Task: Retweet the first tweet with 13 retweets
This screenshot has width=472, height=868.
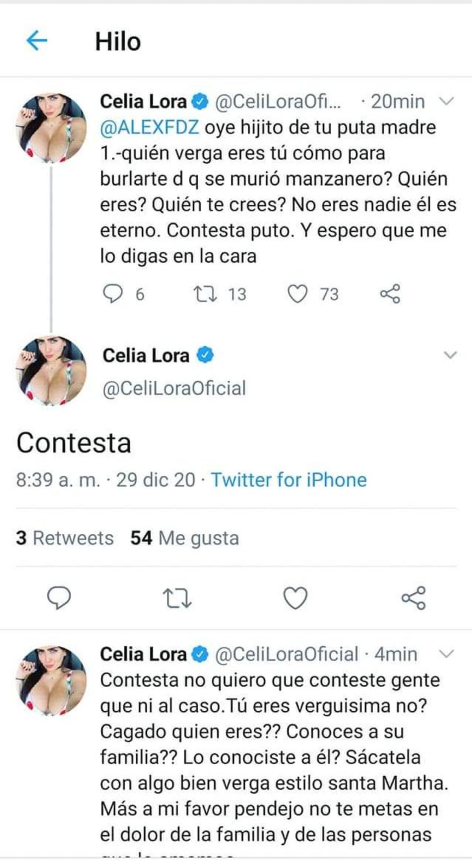Action: tap(205, 294)
